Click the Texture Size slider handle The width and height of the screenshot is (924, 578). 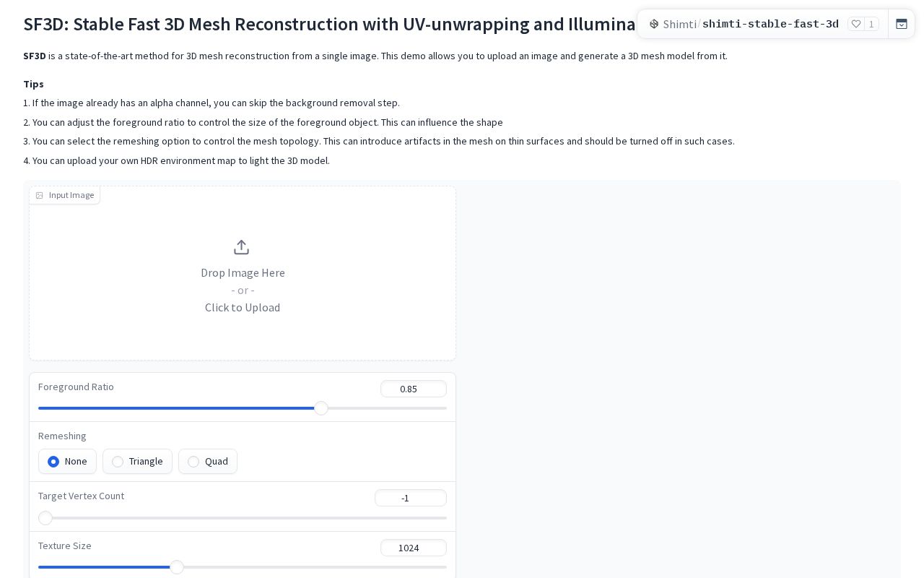(177, 567)
